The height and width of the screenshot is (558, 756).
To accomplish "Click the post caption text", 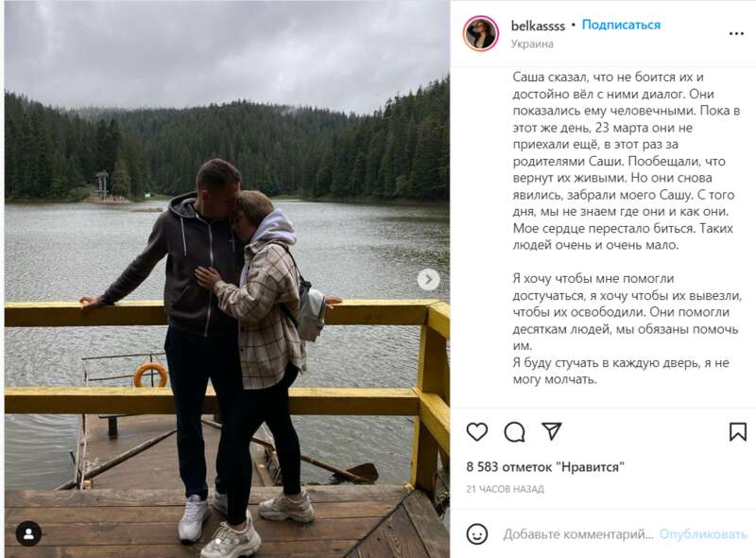I will 626,228.
